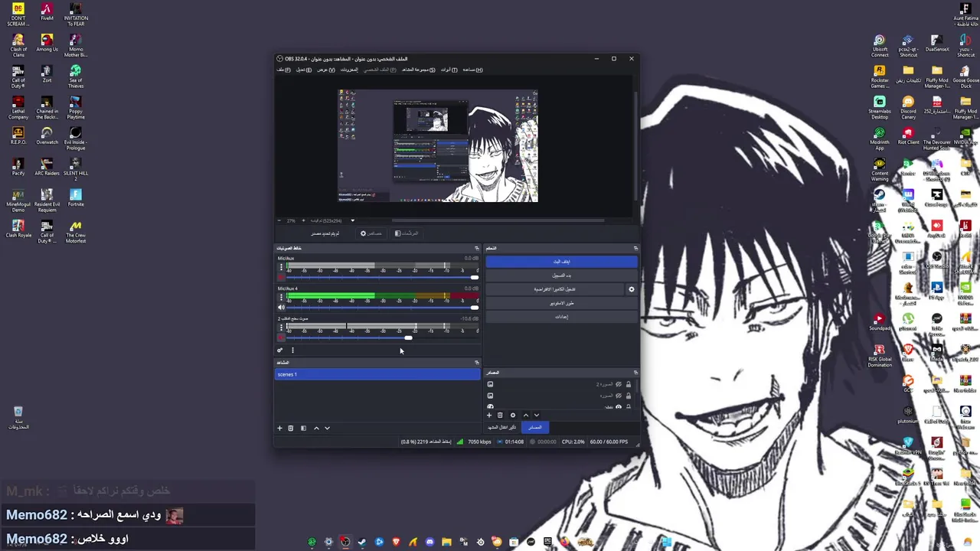Screen dimensions: 980x551
Task: Move source down in sources list
Action: [x=536, y=416]
